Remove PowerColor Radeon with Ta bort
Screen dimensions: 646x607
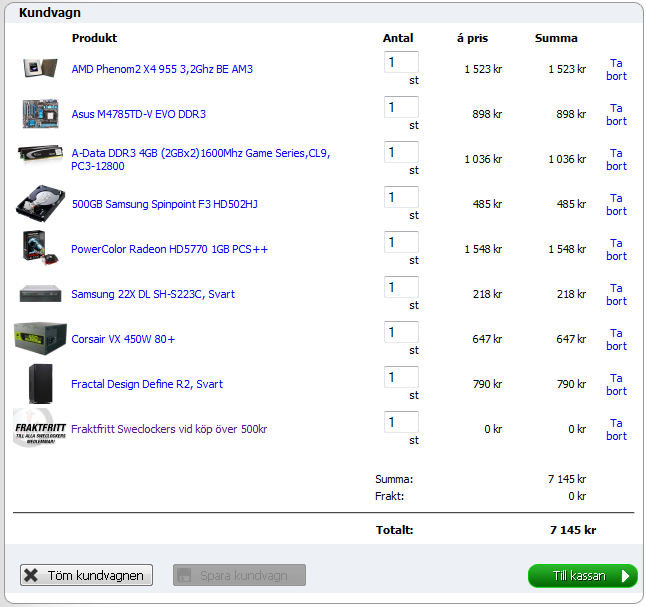click(x=616, y=249)
